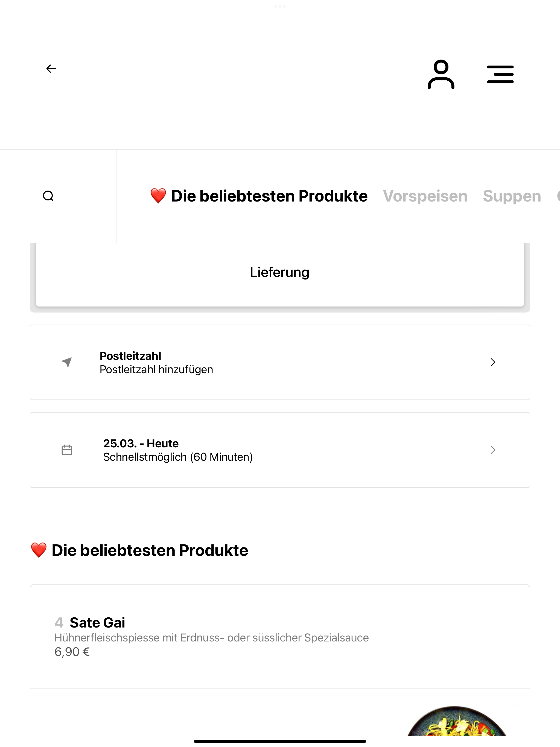
Task: Open the hamburger menu icon
Action: coord(500,74)
